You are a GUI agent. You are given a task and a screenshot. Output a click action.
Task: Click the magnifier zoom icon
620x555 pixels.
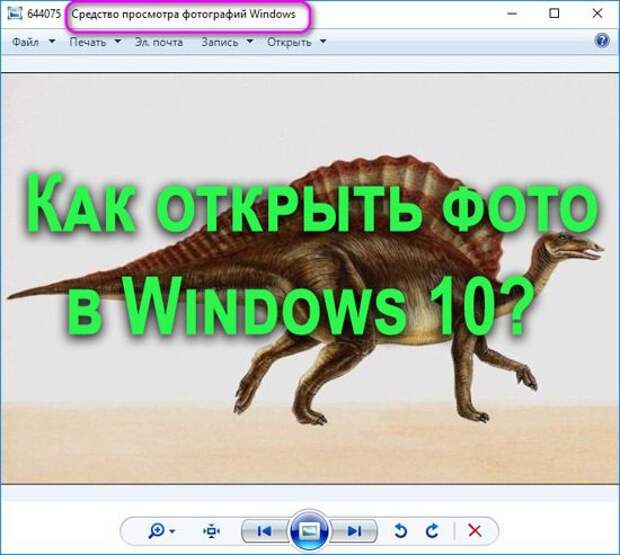(x=157, y=530)
